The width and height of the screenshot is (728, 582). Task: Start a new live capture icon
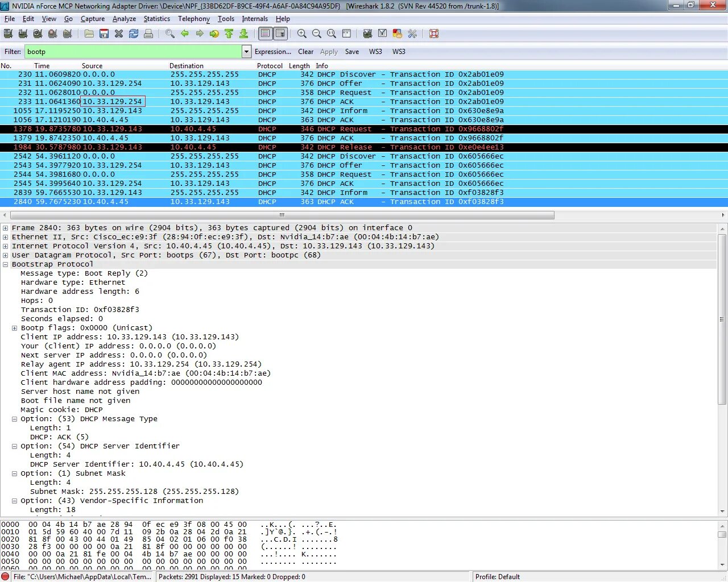(38, 34)
